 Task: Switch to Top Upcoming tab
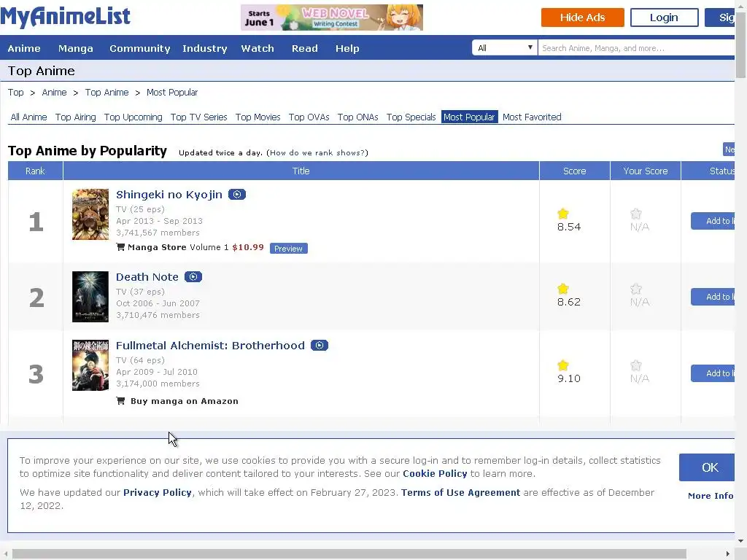click(x=133, y=117)
